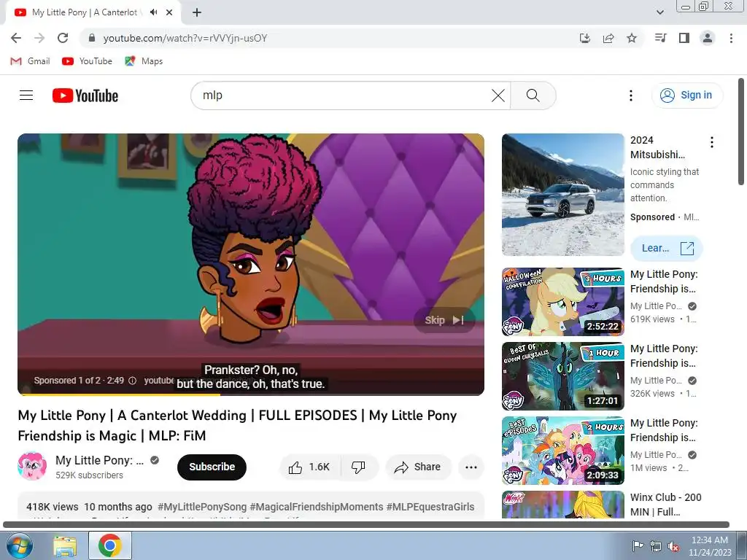This screenshot has height=560, width=747.
Task: Click the ad info circle icon
Action: (x=133, y=381)
